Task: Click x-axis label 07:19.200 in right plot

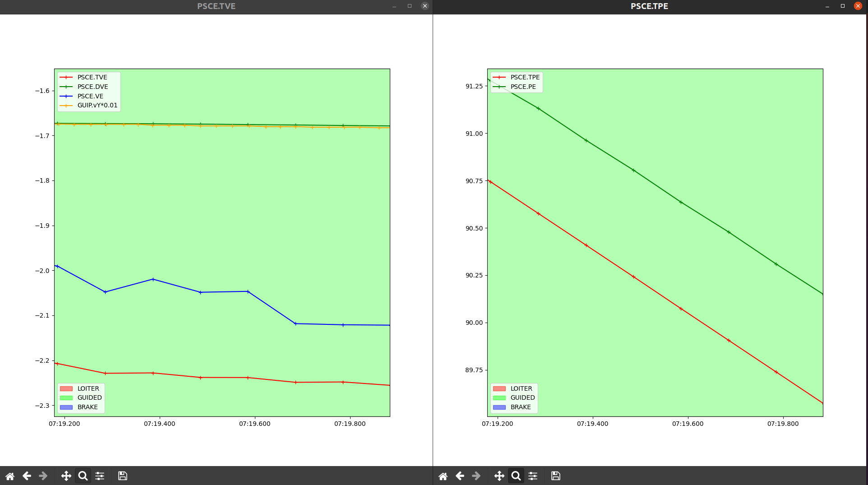Action: click(498, 424)
